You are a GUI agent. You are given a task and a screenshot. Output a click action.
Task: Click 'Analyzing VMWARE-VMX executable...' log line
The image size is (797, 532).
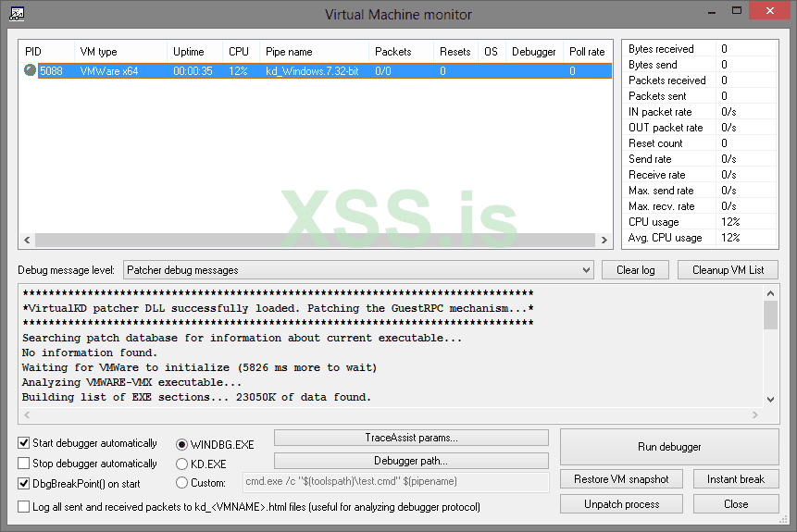point(131,382)
